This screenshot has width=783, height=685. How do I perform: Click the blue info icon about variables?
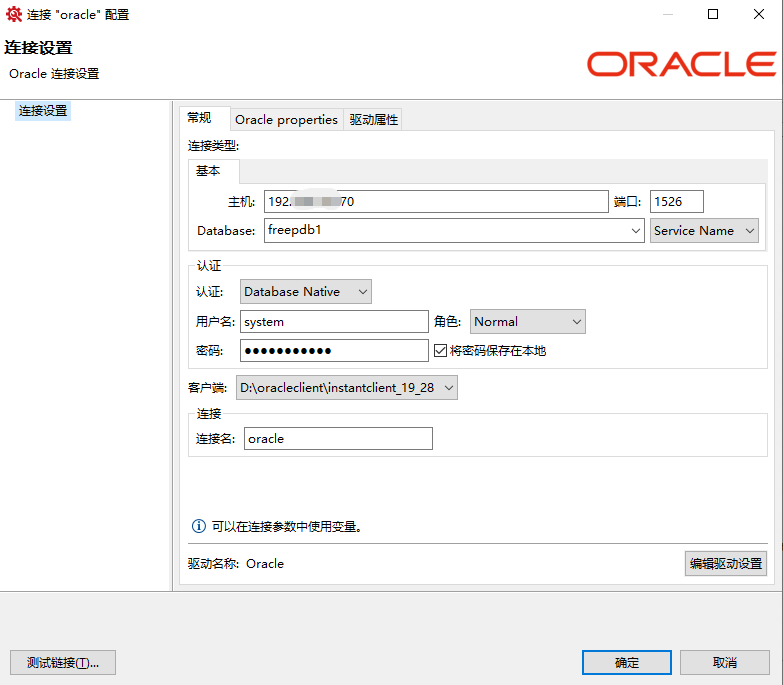[198, 526]
